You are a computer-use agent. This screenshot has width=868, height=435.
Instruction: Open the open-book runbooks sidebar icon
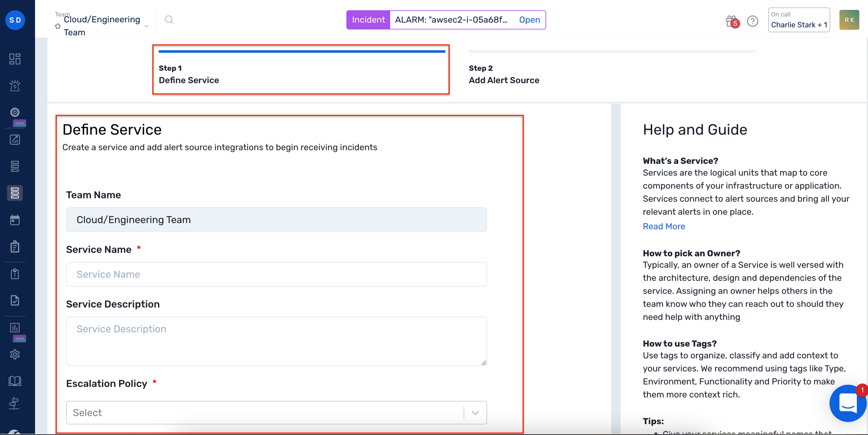tap(15, 381)
